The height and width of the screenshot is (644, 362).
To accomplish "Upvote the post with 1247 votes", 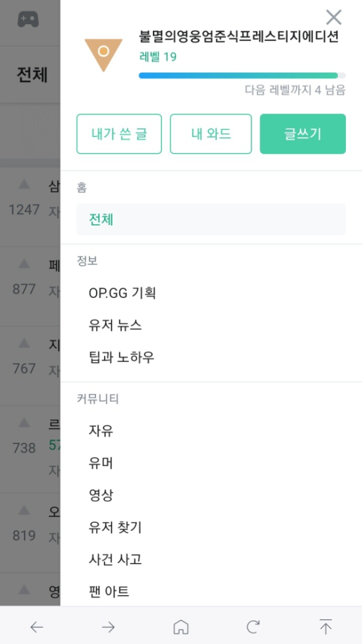I will [x=24, y=185].
